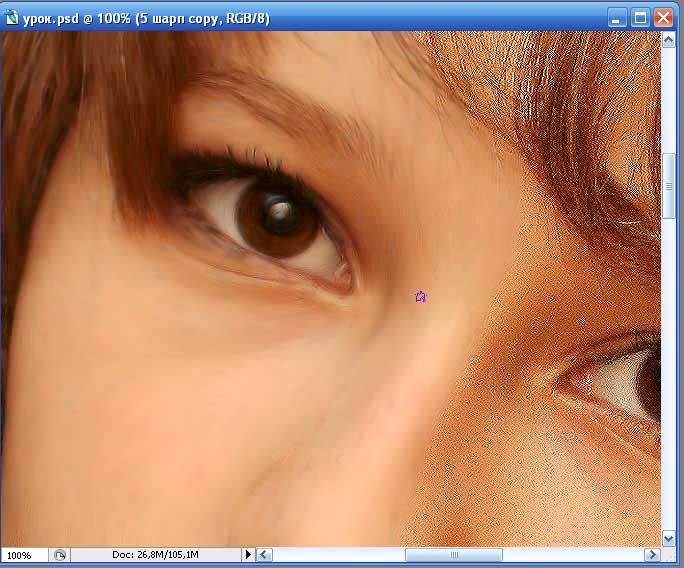Click the vertical scrollbar up arrow
This screenshot has height=568, width=684.
click(669, 40)
